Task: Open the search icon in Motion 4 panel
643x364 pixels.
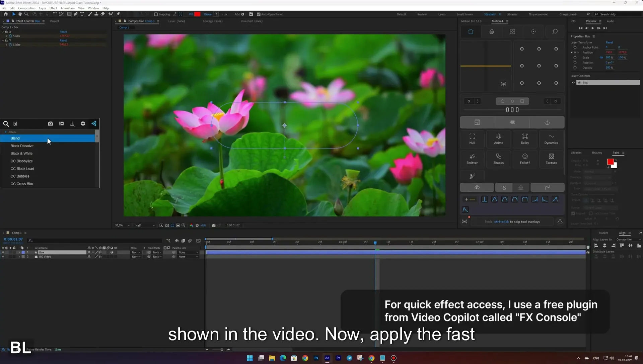Action: click(x=555, y=31)
